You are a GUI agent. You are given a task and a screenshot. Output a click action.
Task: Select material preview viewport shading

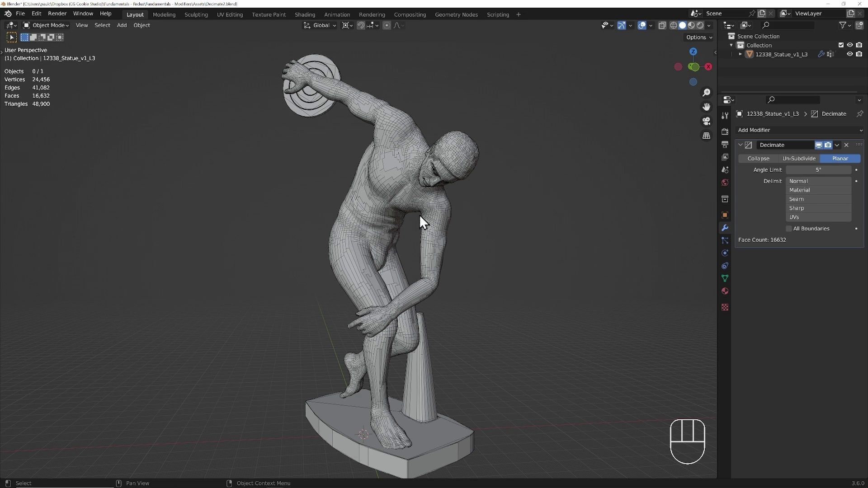click(x=691, y=25)
